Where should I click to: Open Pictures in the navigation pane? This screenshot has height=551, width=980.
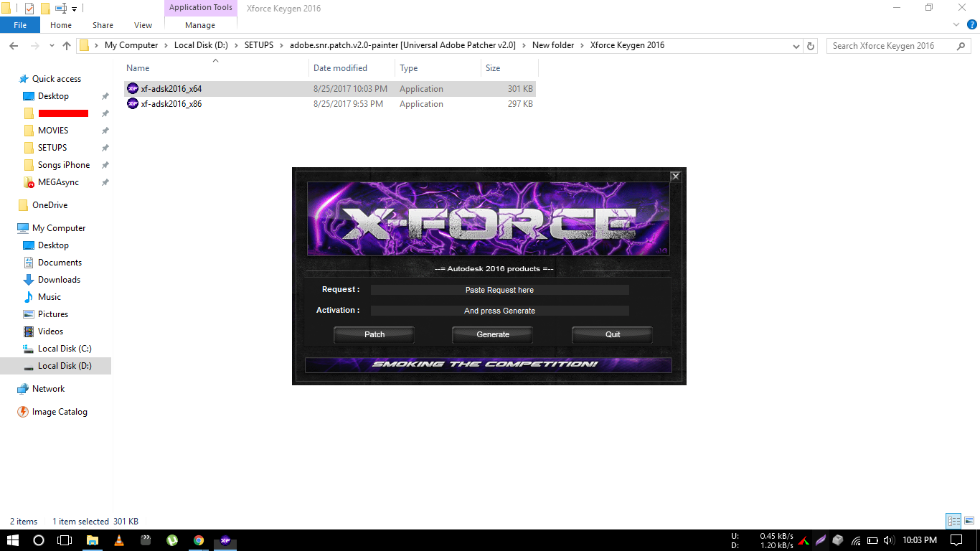[53, 314]
